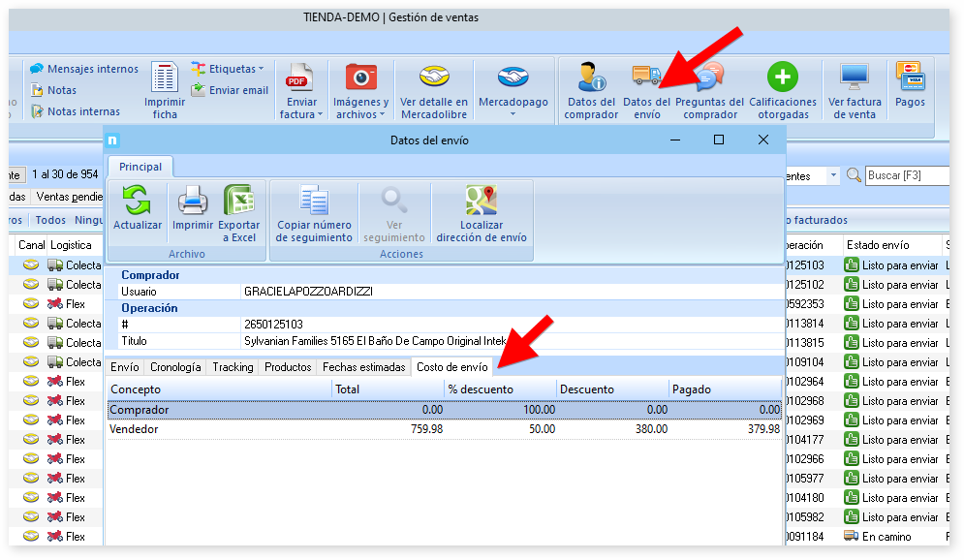Open Calificaciones otorgadas green plus icon

click(x=783, y=79)
